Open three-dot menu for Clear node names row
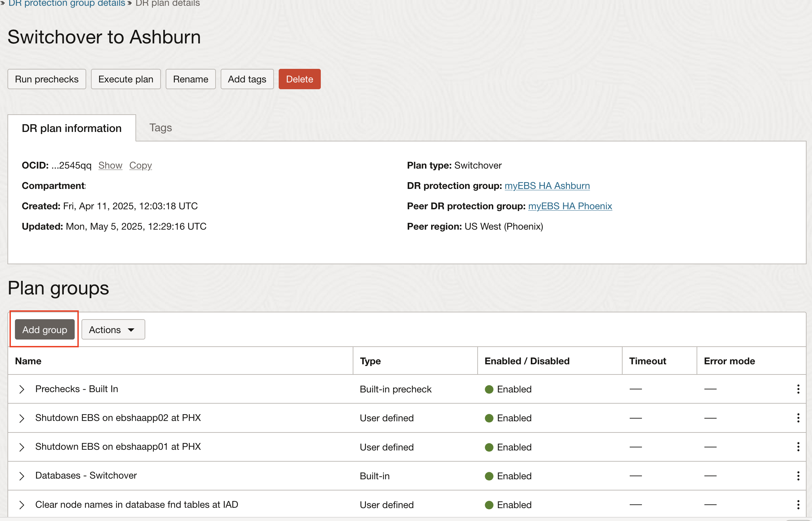This screenshot has height=521, width=812. pos(798,505)
